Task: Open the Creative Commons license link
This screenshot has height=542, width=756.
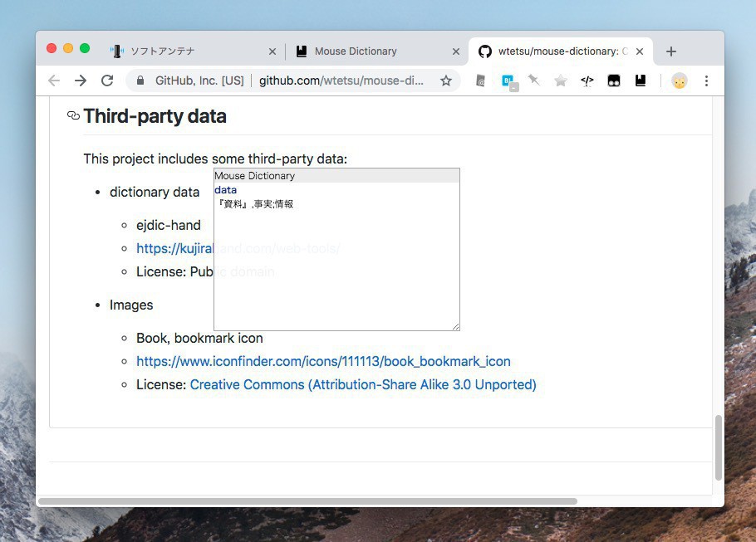Action: pyautogui.click(x=363, y=384)
